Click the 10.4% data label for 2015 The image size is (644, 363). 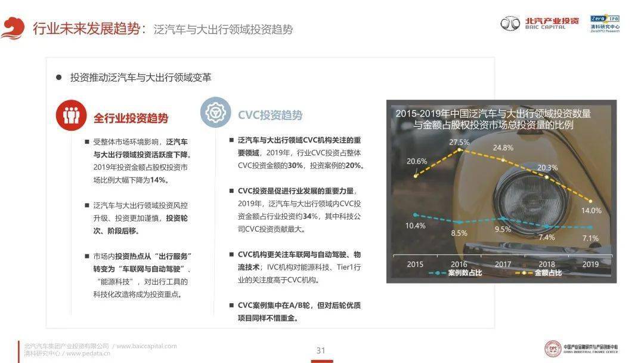click(414, 225)
